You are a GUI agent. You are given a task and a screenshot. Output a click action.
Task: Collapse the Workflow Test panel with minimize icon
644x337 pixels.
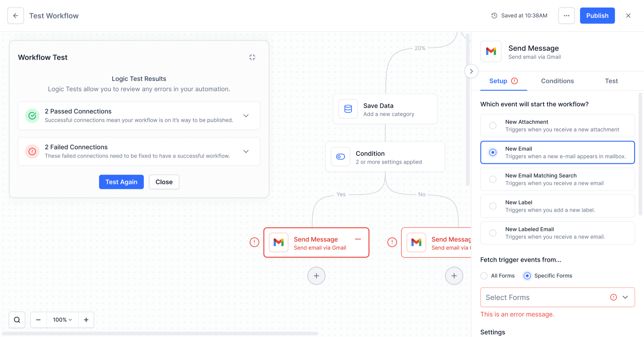click(x=252, y=57)
